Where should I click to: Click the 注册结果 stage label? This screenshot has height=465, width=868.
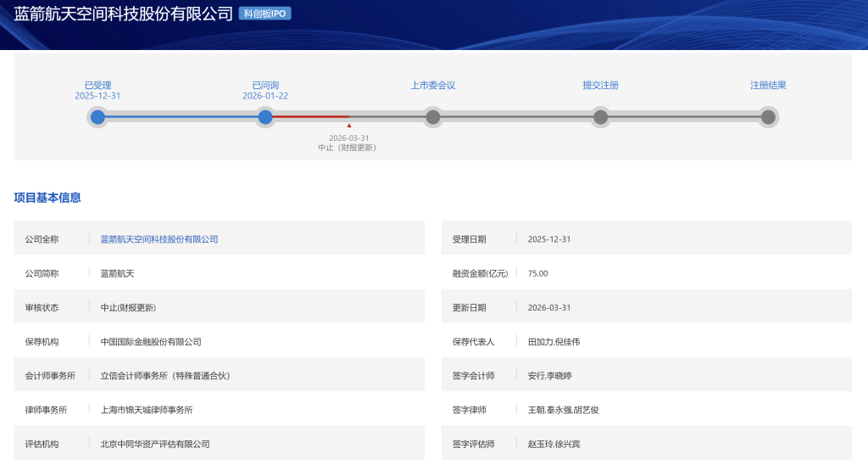pos(768,85)
